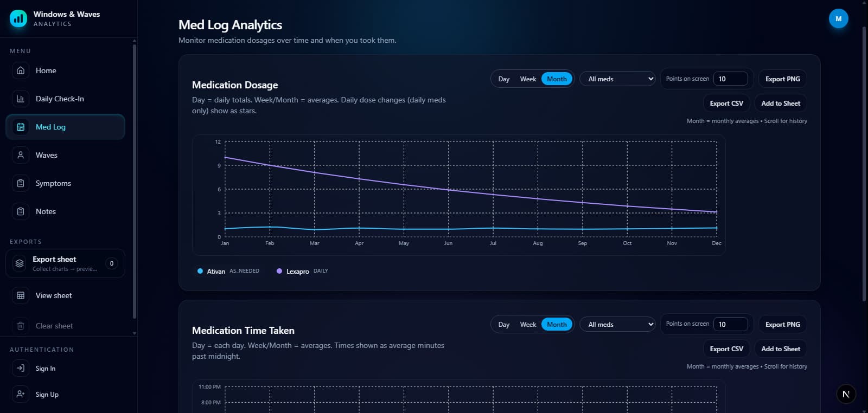
Task: Click the Clear sheet trash icon
Action: coord(20,326)
